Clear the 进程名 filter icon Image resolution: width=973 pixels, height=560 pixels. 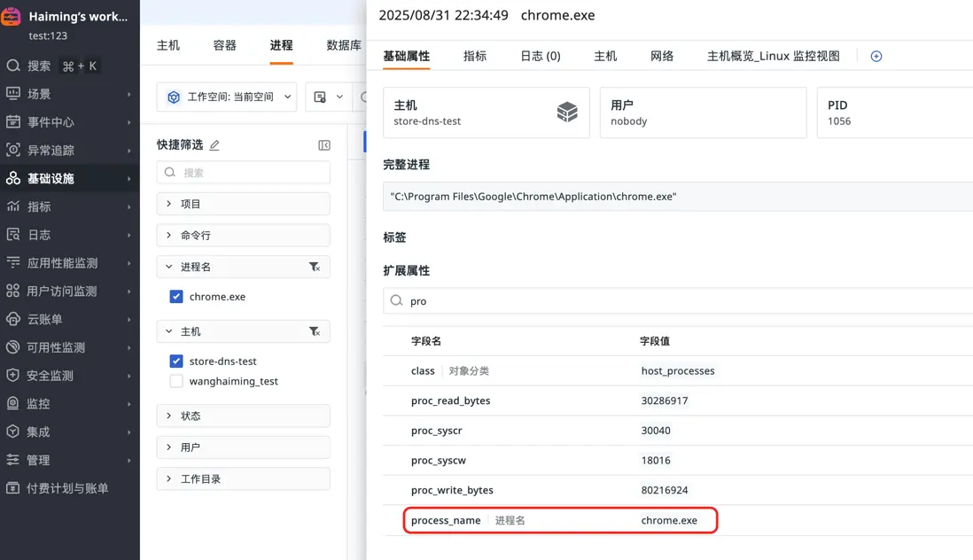(315, 267)
